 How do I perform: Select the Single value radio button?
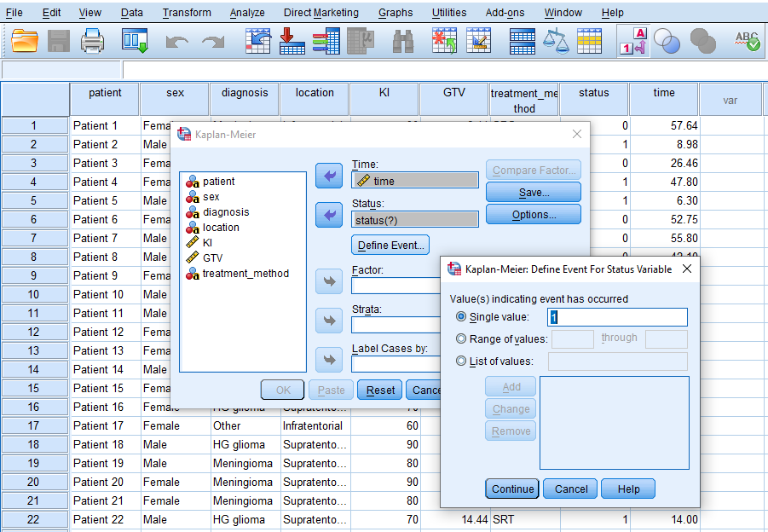pos(461,316)
